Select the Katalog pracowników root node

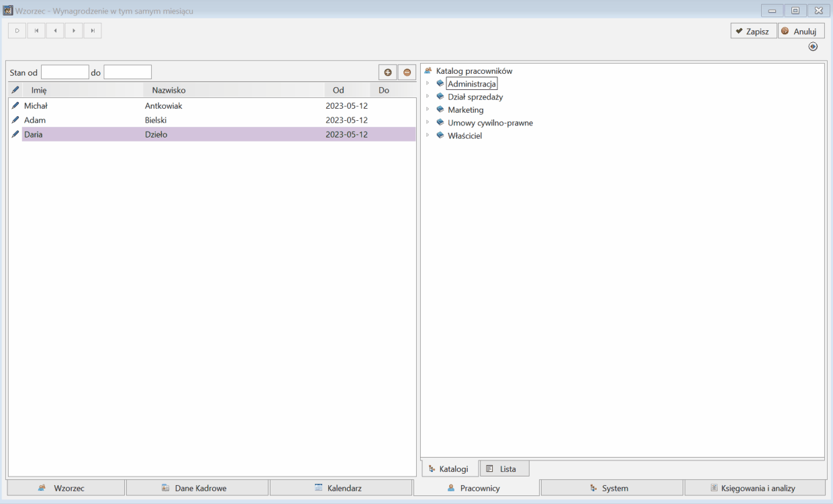coord(475,70)
